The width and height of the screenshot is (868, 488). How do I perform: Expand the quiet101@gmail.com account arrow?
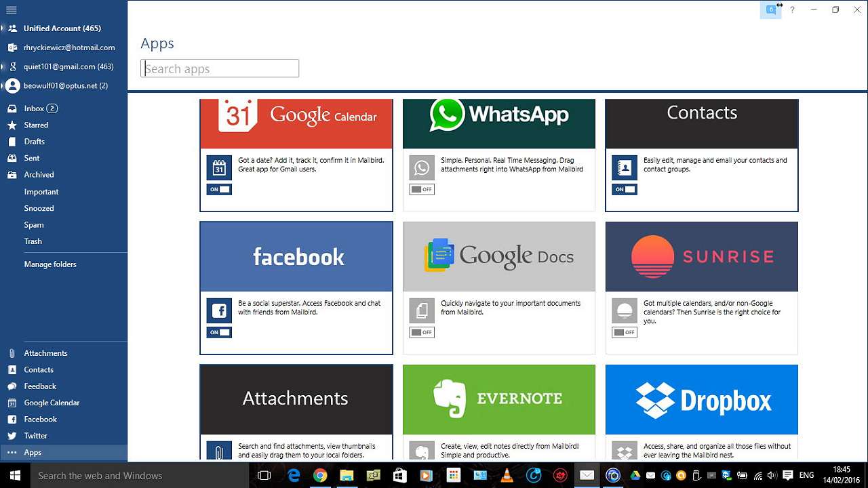coord(3,66)
